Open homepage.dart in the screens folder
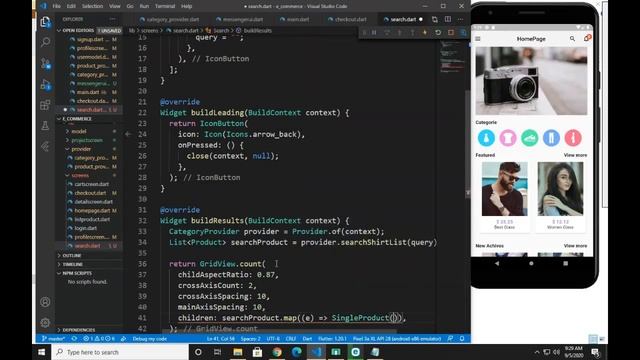The image size is (640, 360). [x=92, y=211]
